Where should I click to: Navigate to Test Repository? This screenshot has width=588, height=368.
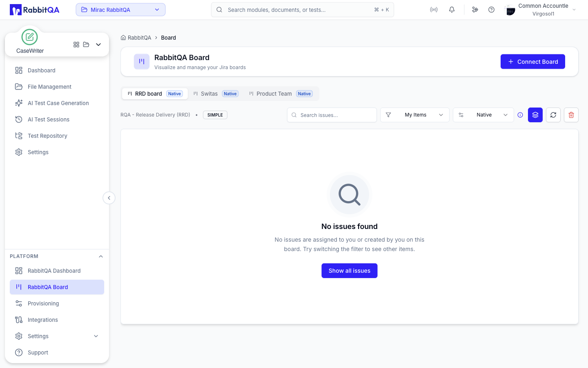click(x=57, y=136)
